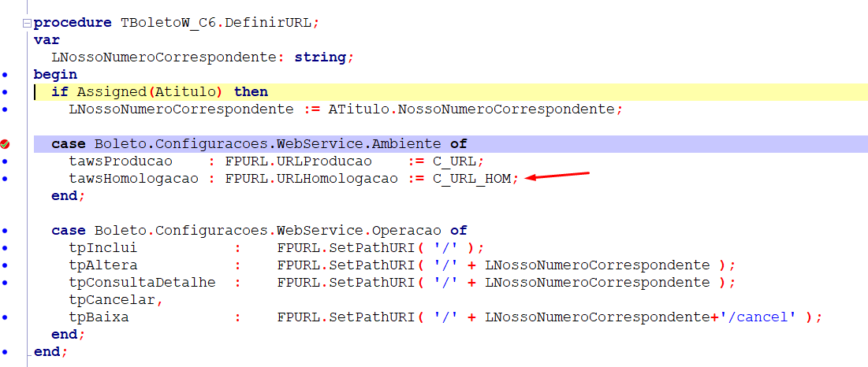Click 'tawsHomologacao' case label
This screenshot has width=868, height=367.
[133, 179]
